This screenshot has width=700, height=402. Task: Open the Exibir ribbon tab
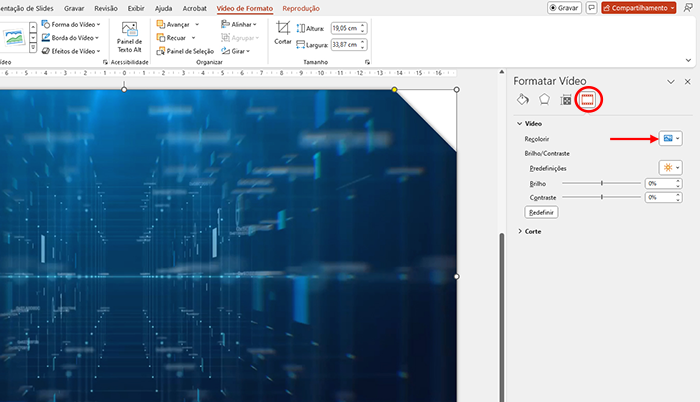pyautogui.click(x=136, y=8)
